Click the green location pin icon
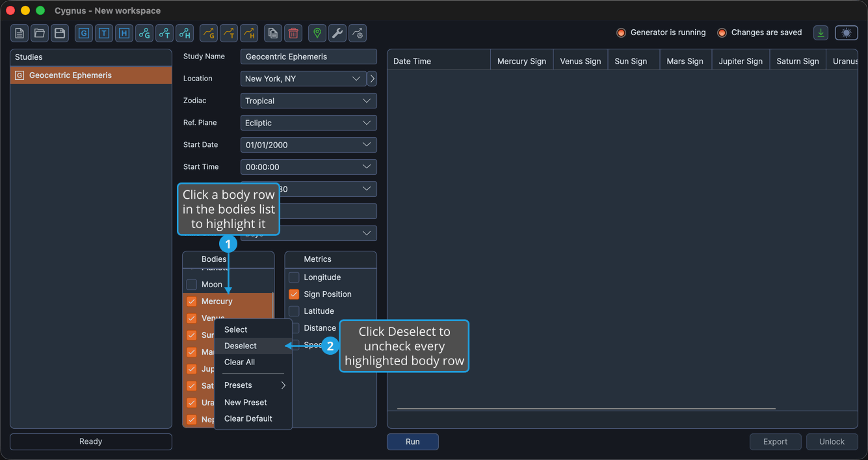 click(x=317, y=33)
